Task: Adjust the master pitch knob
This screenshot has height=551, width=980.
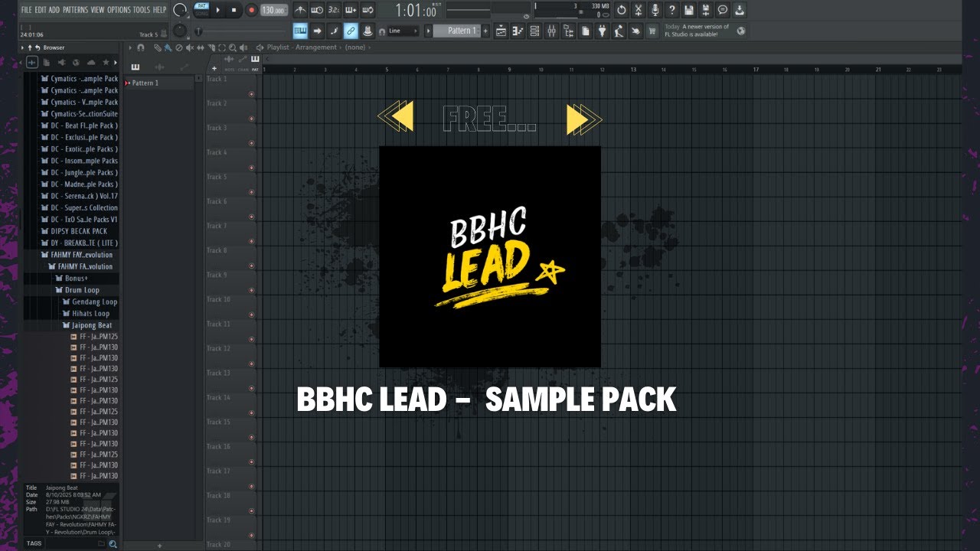Action: [180, 31]
